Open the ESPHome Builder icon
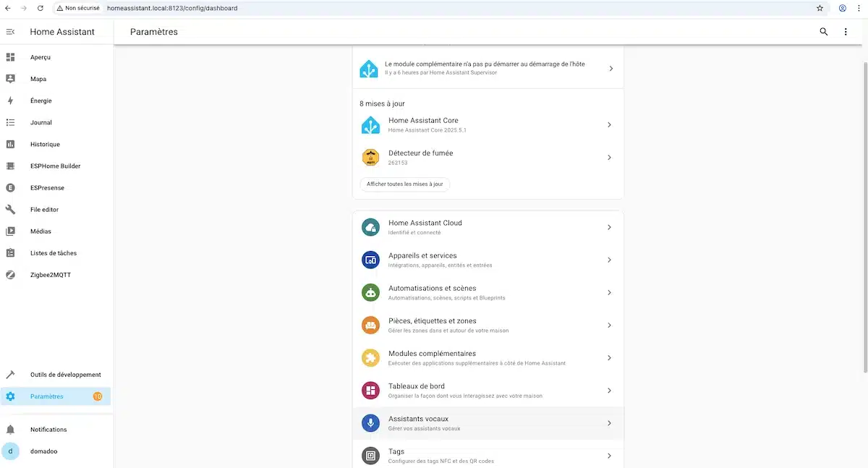The height and width of the screenshot is (468, 868). coord(10,166)
